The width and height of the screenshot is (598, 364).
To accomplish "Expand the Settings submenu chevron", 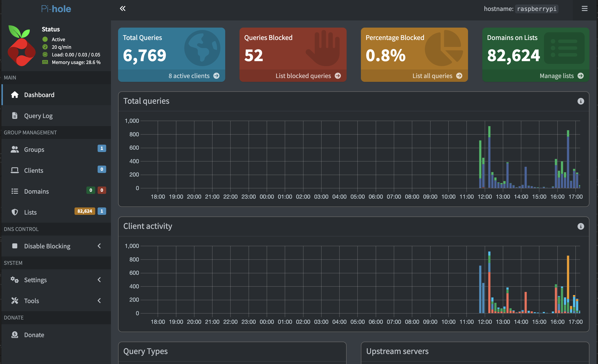I will 99,280.
